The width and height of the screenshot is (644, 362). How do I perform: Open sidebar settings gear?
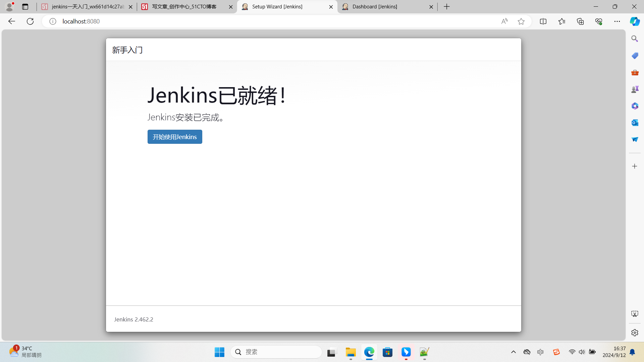click(635, 333)
